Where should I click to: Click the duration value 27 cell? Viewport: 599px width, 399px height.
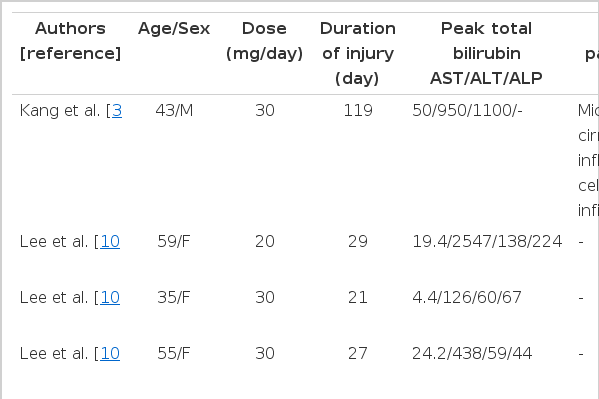click(x=358, y=353)
